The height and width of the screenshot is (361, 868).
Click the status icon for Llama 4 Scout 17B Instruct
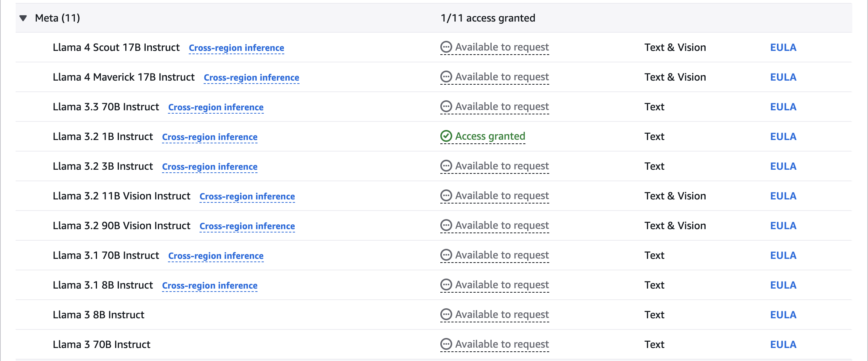(446, 47)
